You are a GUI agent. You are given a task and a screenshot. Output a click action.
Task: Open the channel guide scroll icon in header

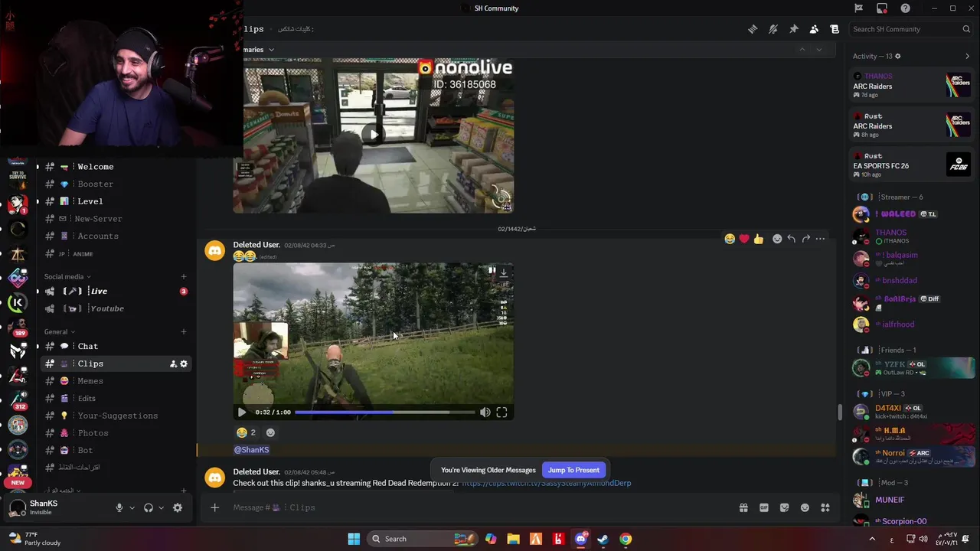tap(835, 29)
